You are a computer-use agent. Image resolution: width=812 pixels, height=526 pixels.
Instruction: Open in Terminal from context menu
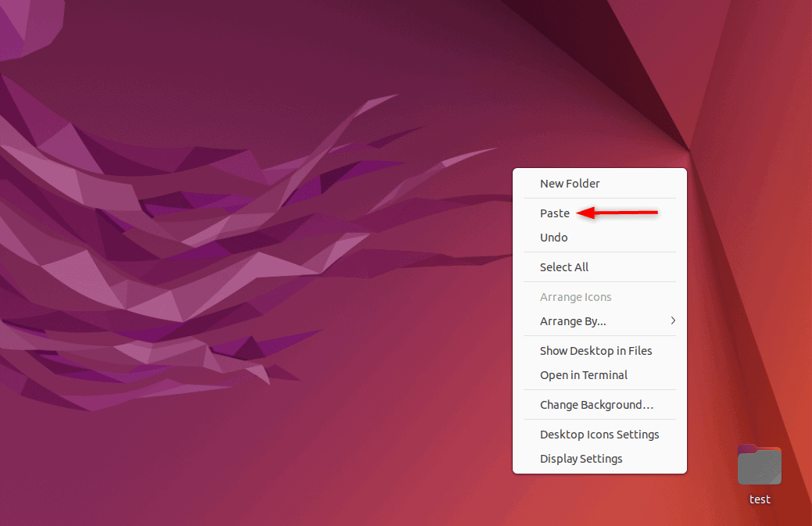tap(584, 374)
